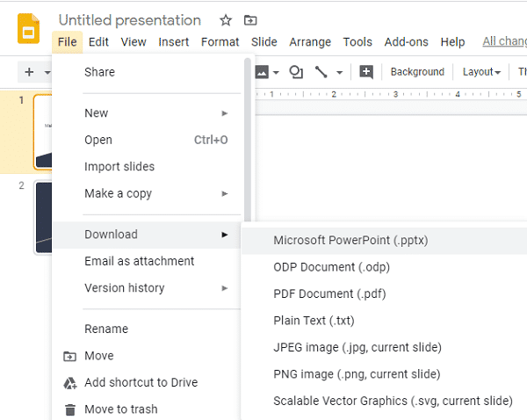Click the Drive shortcut icon in menu
Viewport: 527px width, 420px height.
click(70, 383)
